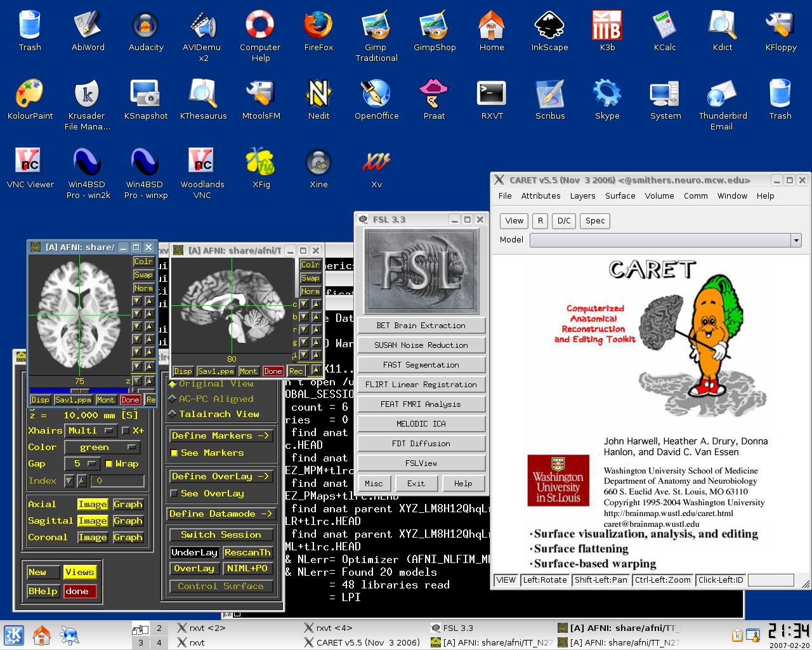812x650 pixels.
Task: Open the KCalc calculator icon
Action: 665,30
